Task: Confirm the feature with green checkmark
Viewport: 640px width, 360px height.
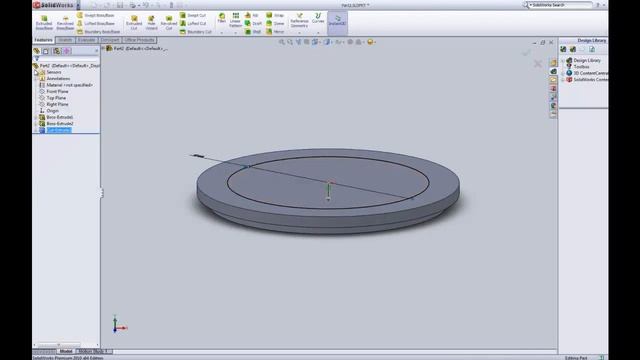Action: coord(527,53)
